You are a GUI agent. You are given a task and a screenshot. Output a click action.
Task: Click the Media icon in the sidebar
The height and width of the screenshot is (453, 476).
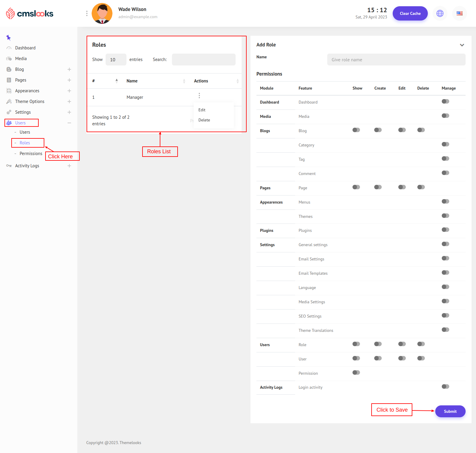click(x=9, y=59)
